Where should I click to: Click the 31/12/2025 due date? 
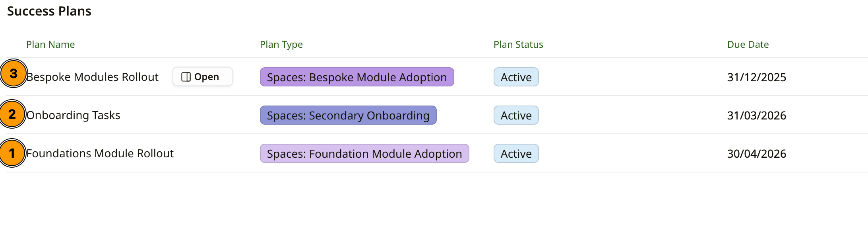[x=757, y=77]
